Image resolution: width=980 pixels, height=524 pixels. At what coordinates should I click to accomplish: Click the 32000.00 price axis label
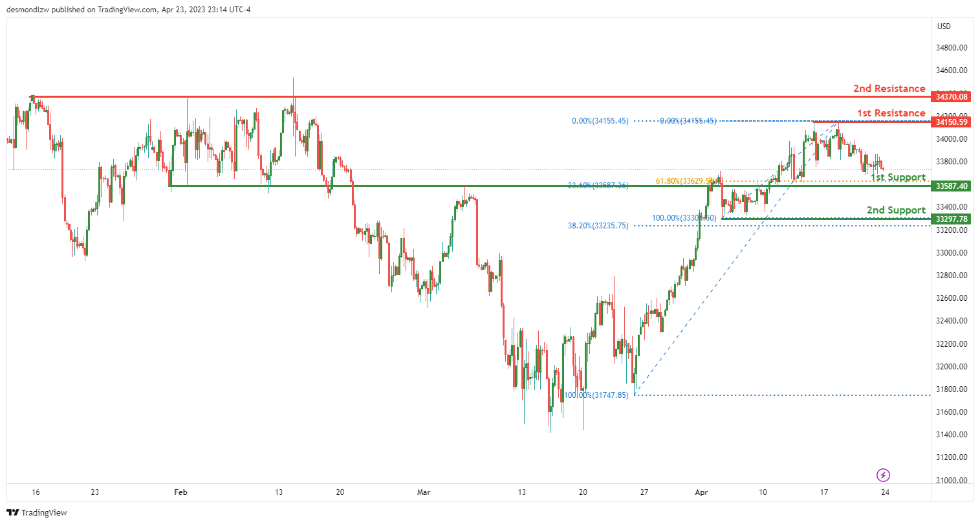(952, 367)
